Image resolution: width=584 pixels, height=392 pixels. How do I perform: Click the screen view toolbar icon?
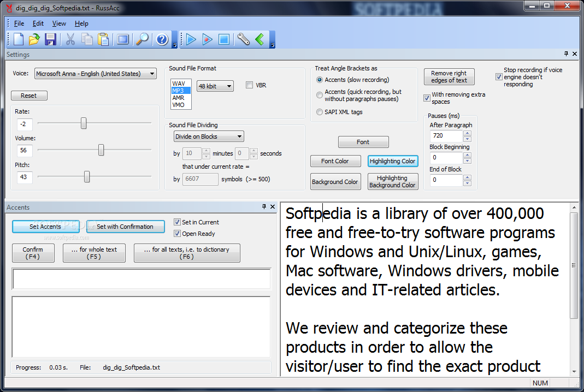pos(123,39)
